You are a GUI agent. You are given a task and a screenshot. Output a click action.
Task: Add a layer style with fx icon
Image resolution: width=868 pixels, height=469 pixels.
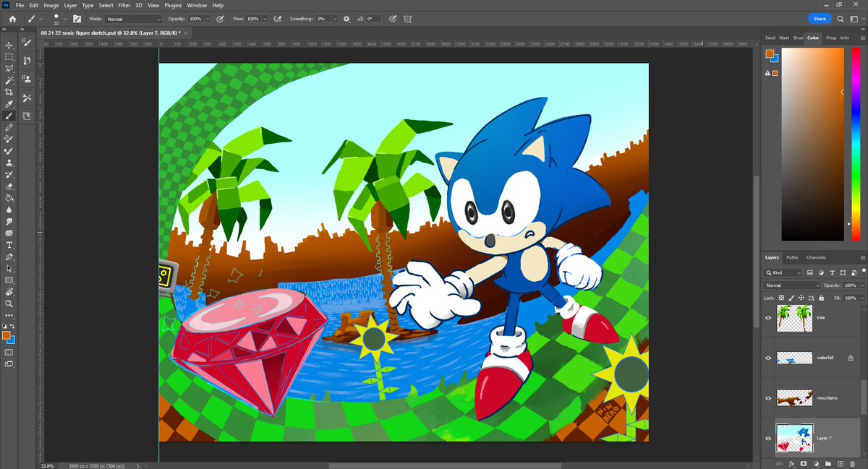click(x=792, y=462)
